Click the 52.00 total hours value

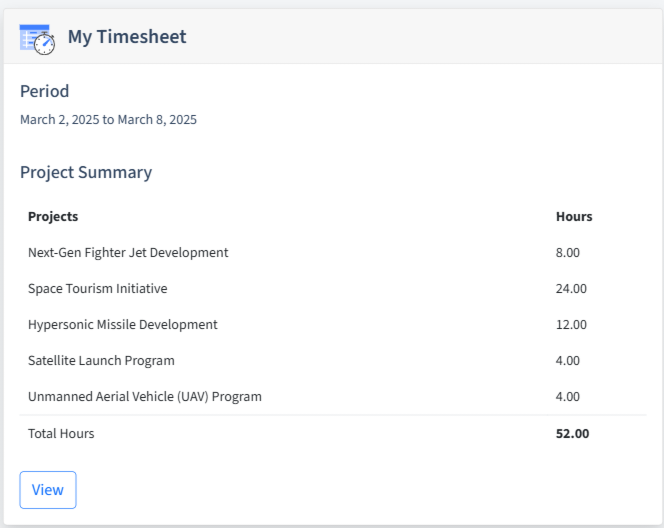pyautogui.click(x=573, y=434)
